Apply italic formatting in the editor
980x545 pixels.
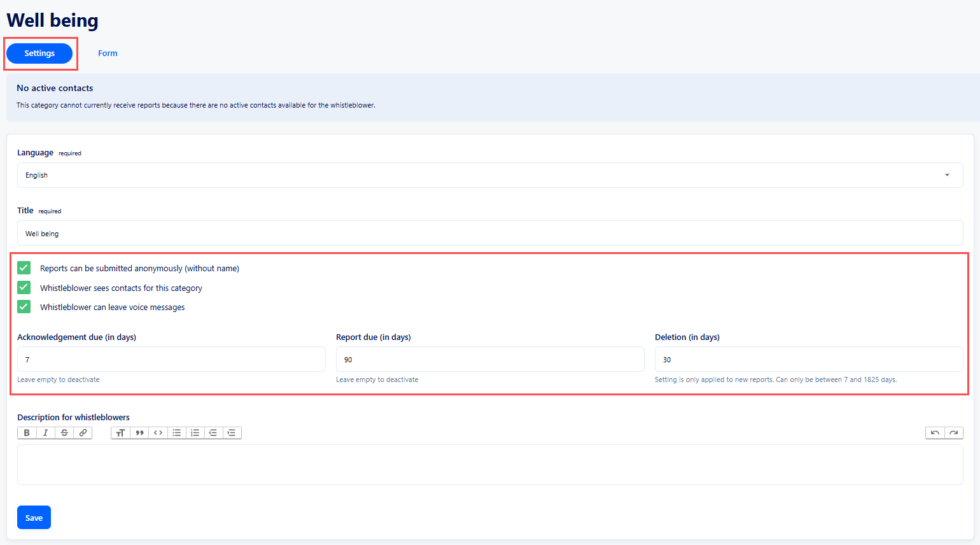pos(45,433)
